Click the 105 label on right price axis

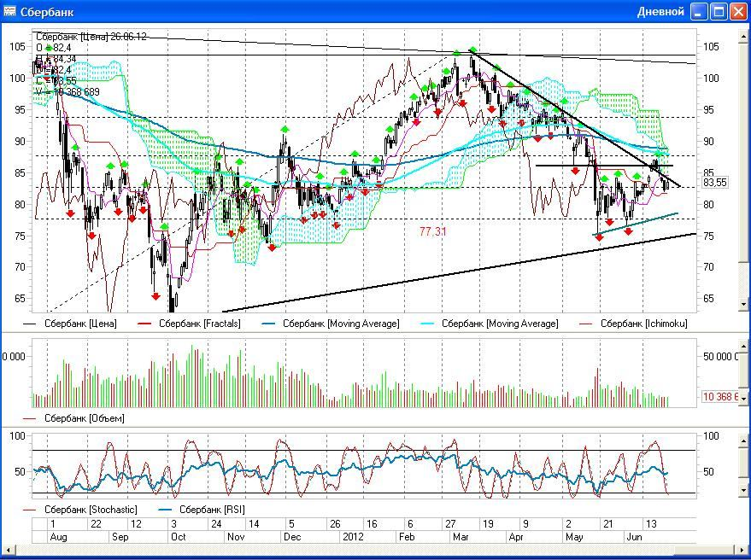click(x=711, y=47)
